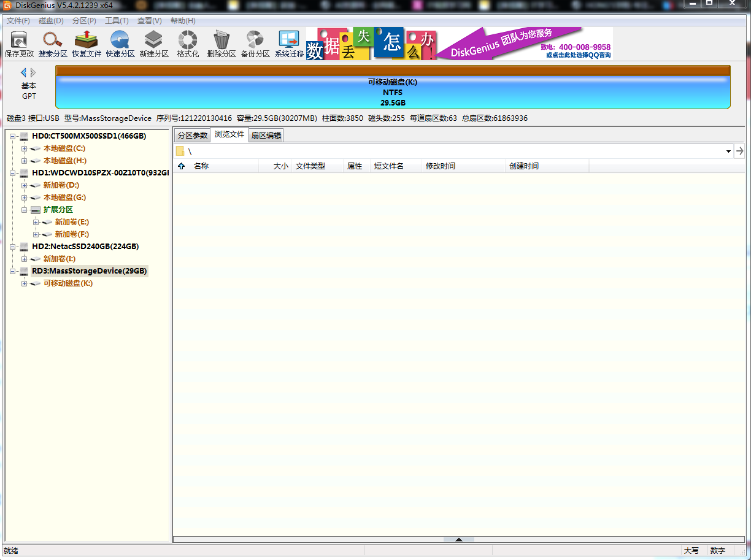The image size is (751, 560).
Task: Open the 工具(T) menu
Action: [x=117, y=21]
